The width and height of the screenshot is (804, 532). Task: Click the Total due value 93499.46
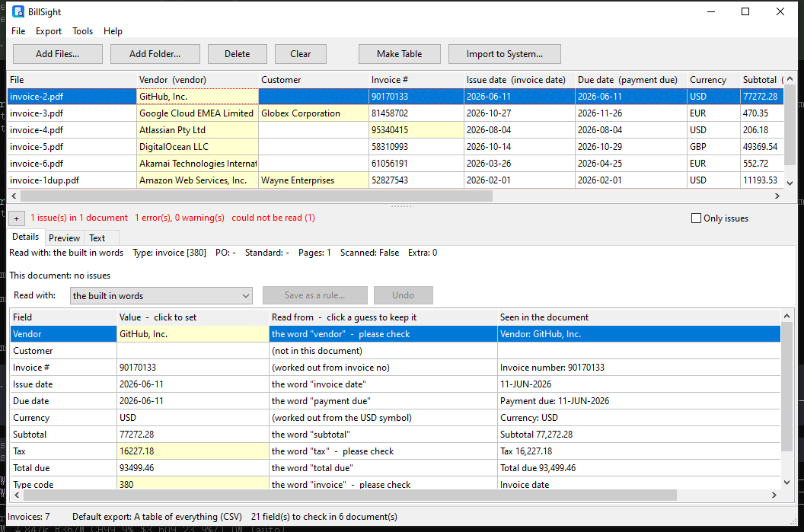[193, 468]
